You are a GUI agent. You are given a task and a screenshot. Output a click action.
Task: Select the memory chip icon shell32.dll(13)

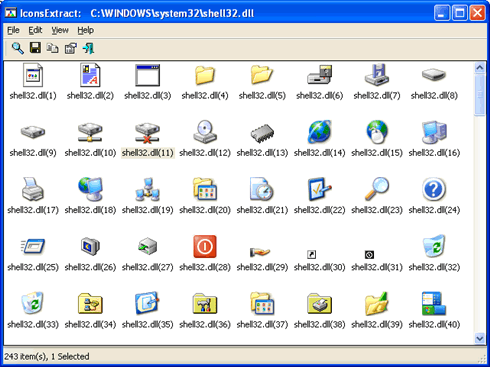point(262,133)
